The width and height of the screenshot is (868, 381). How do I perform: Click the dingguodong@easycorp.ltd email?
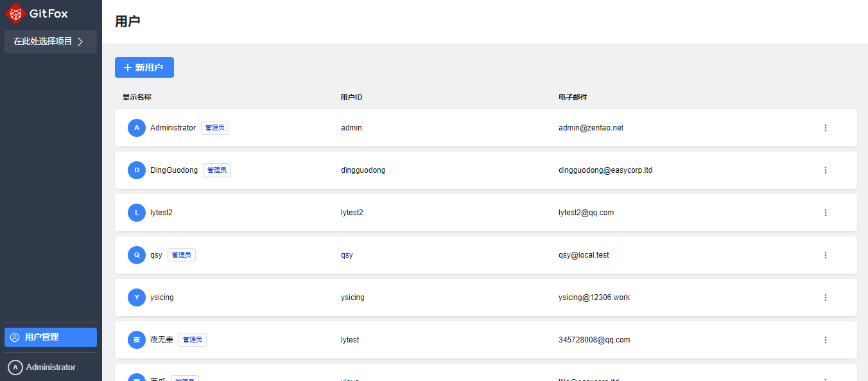[605, 170]
